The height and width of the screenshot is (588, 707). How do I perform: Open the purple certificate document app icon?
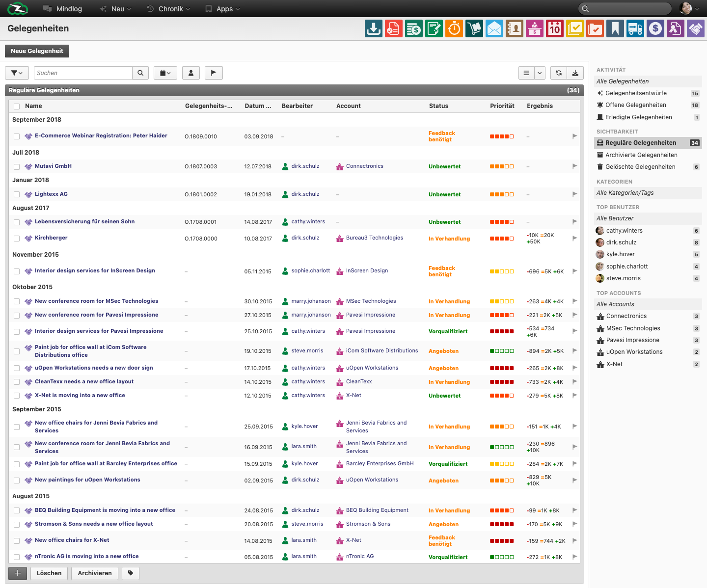676,28
